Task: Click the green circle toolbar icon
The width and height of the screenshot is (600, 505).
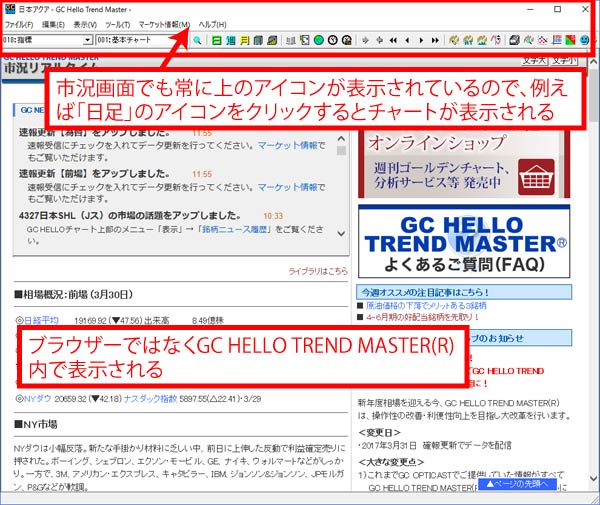Action: point(318,40)
